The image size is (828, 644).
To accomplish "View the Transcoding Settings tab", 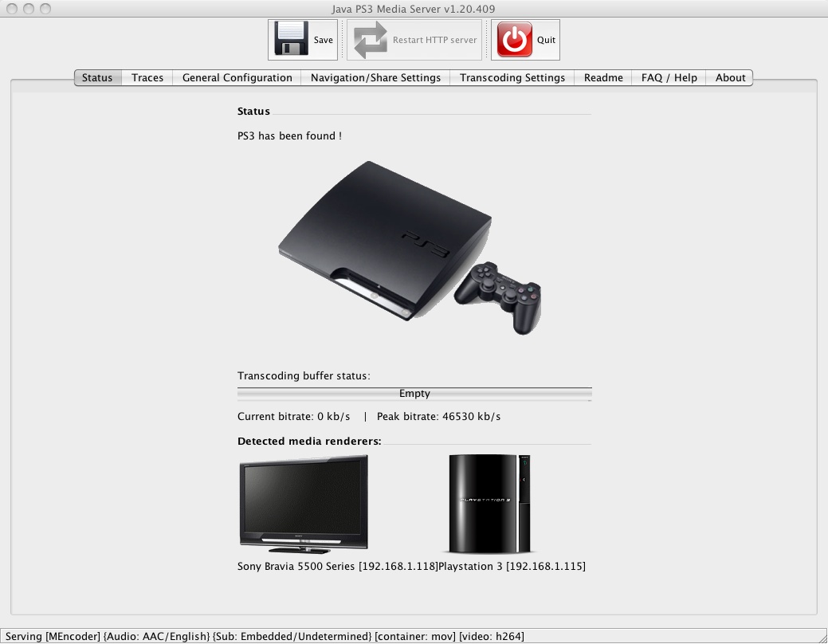I will tap(512, 77).
